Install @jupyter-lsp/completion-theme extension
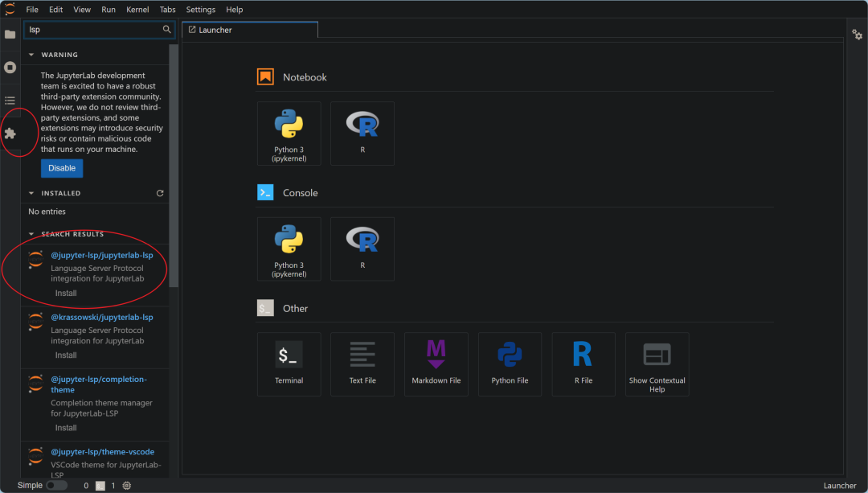Image resolution: width=868 pixels, height=493 pixels. pos(66,428)
